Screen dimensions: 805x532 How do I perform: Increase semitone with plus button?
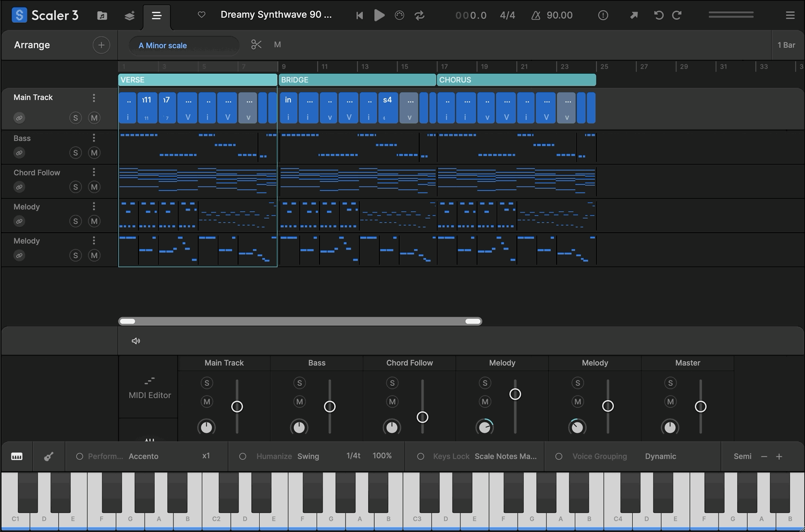tap(779, 456)
